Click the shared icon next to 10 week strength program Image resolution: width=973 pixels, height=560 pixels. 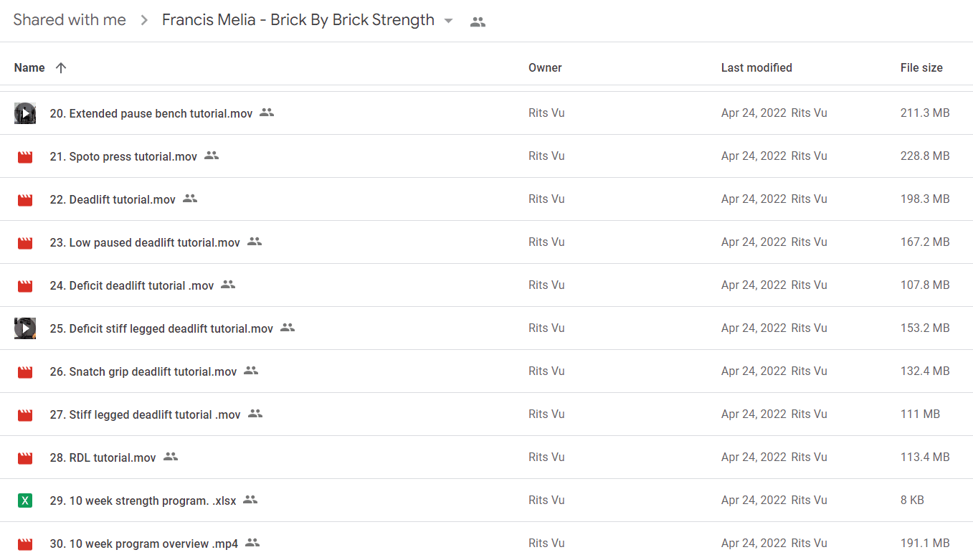pyautogui.click(x=250, y=500)
